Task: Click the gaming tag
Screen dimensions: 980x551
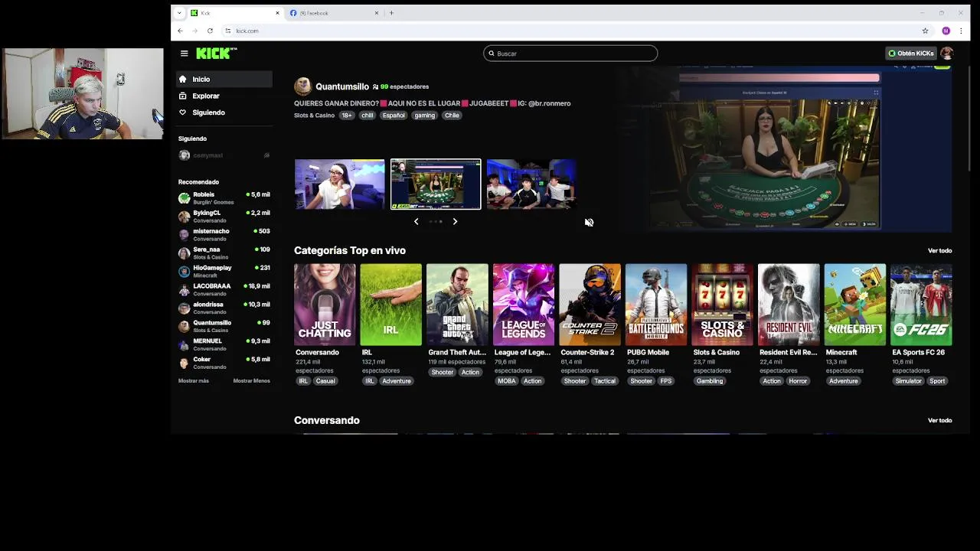Action: [x=424, y=116]
